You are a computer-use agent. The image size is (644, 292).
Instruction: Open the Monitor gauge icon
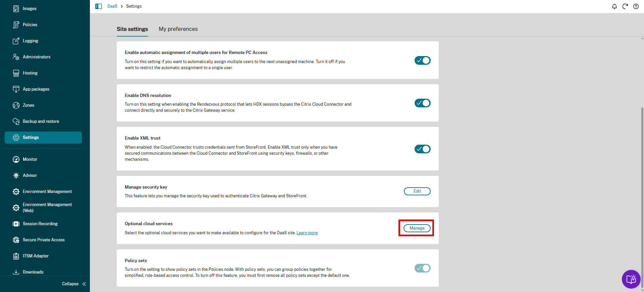tap(16, 159)
